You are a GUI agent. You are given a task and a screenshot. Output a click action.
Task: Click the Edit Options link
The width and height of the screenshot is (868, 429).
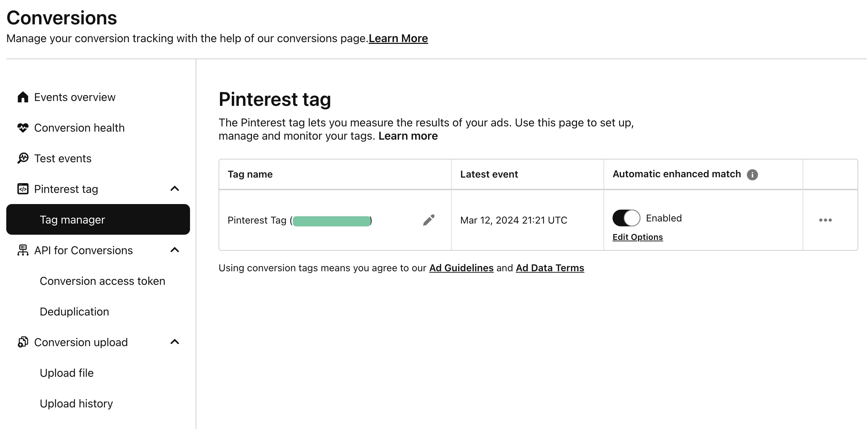(x=638, y=237)
